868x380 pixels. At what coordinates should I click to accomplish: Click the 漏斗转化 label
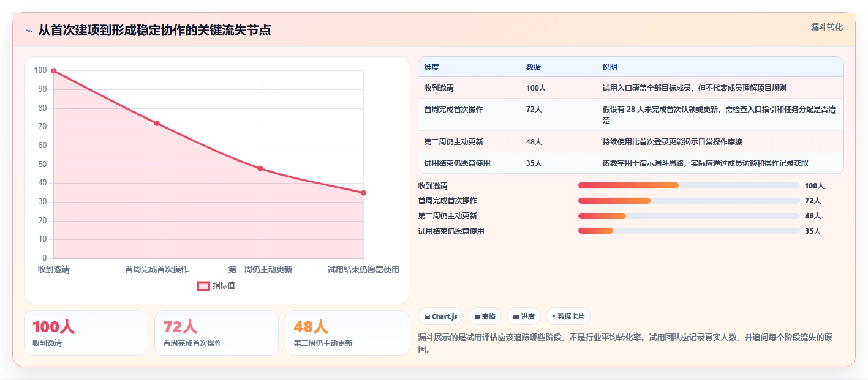pos(826,28)
